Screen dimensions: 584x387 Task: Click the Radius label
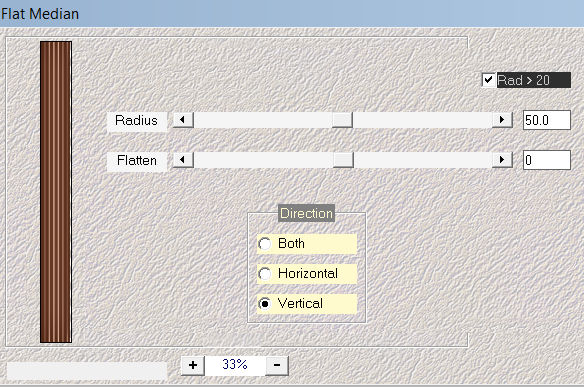pyautogui.click(x=136, y=121)
